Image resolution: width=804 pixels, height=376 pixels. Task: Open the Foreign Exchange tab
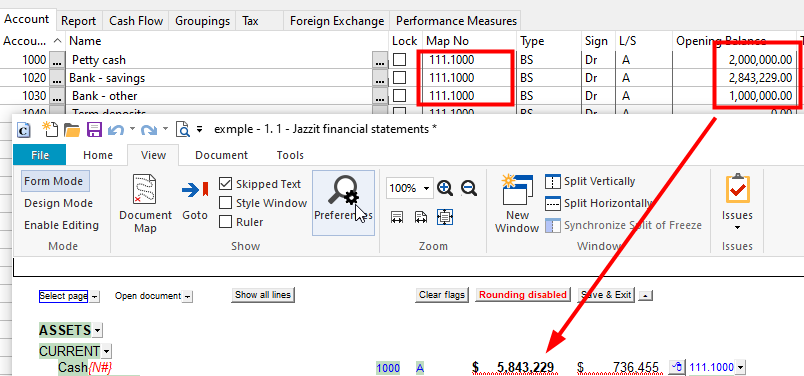(x=337, y=21)
